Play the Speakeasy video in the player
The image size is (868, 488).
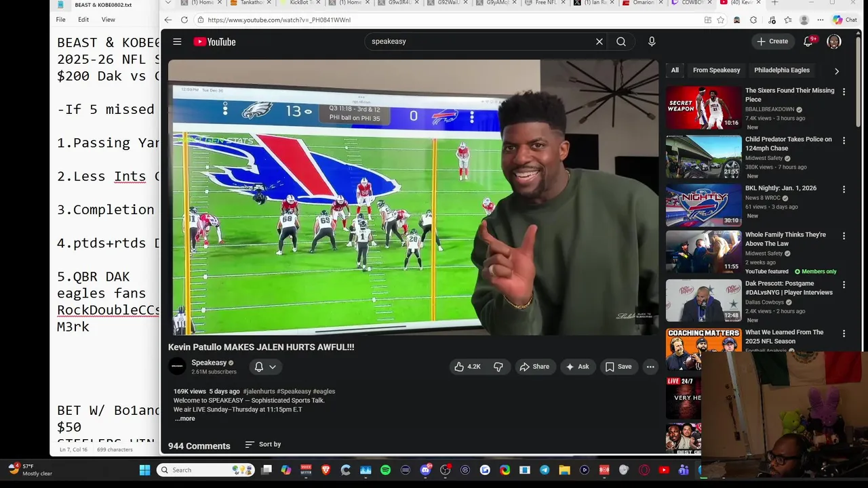point(413,197)
